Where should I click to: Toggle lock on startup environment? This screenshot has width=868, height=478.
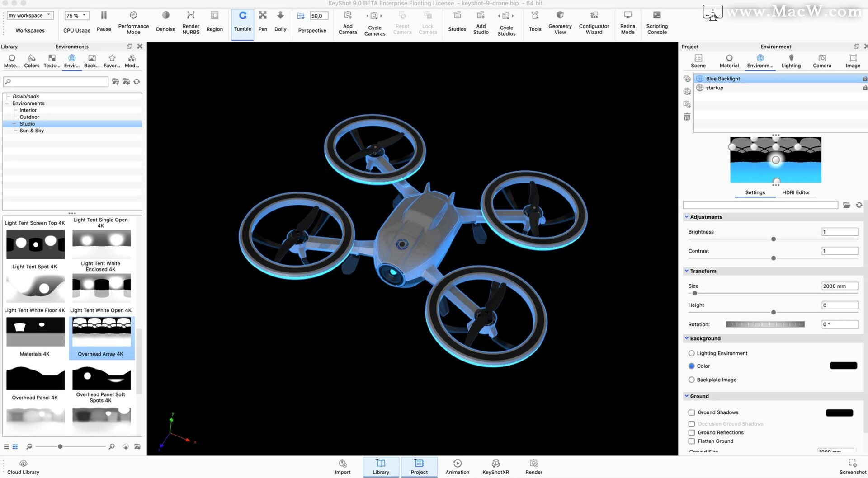(864, 88)
